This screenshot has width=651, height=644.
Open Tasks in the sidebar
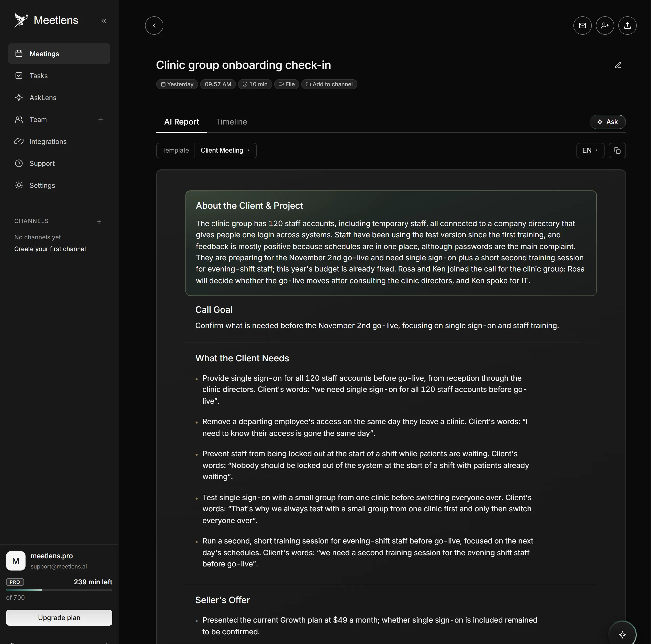(x=59, y=76)
